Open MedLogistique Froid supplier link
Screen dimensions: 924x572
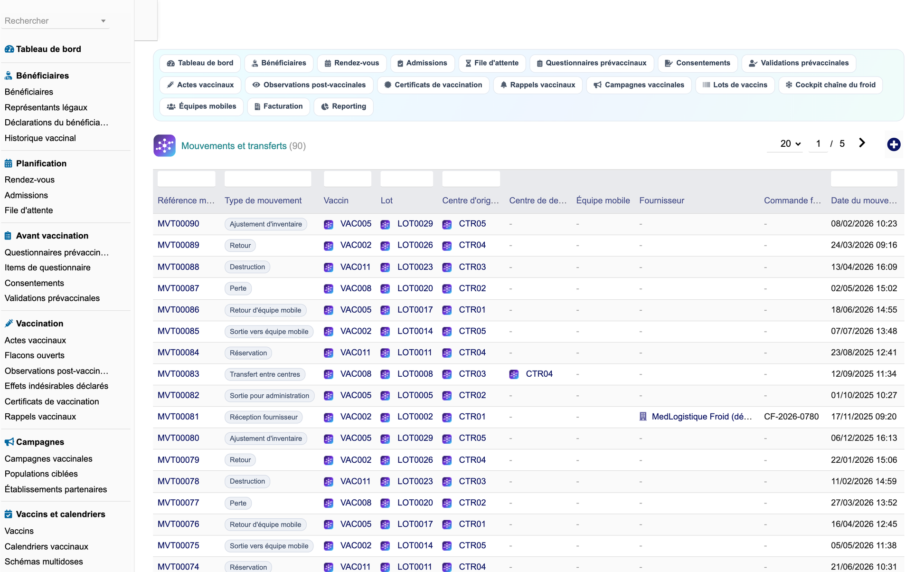coord(701,417)
